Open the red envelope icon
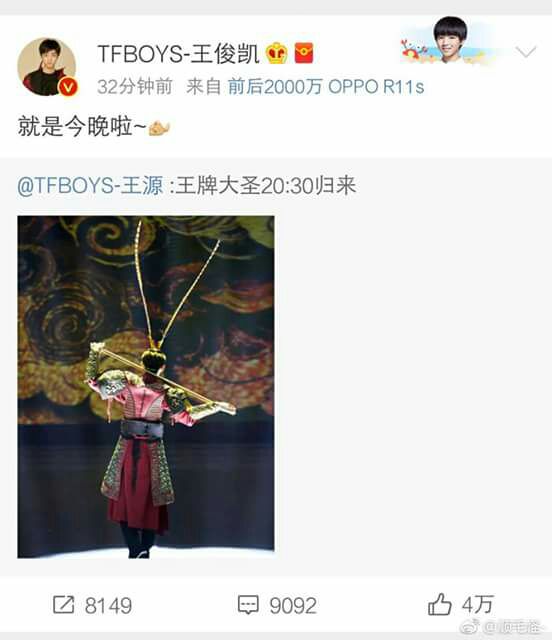The height and width of the screenshot is (640, 552). [304, 53]
